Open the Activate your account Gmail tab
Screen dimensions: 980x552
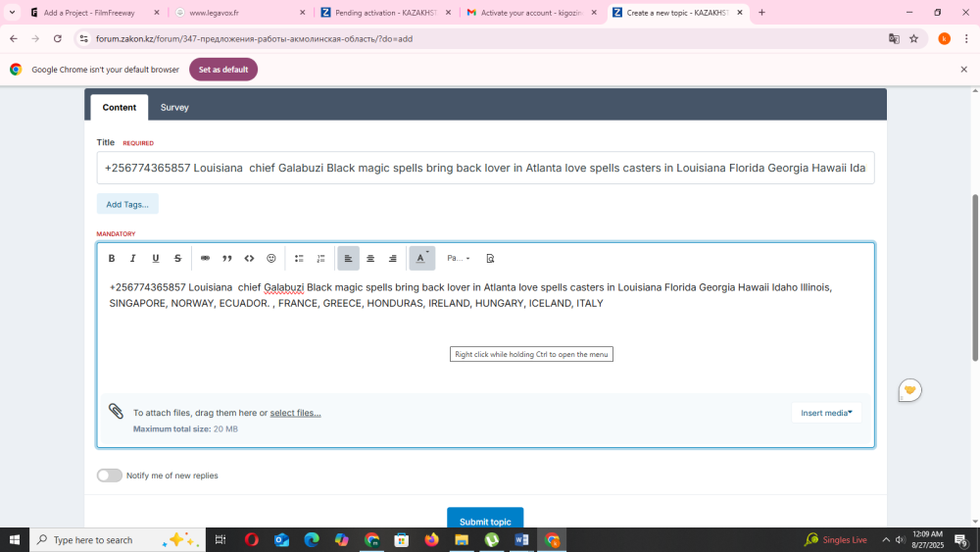(531, 13)
